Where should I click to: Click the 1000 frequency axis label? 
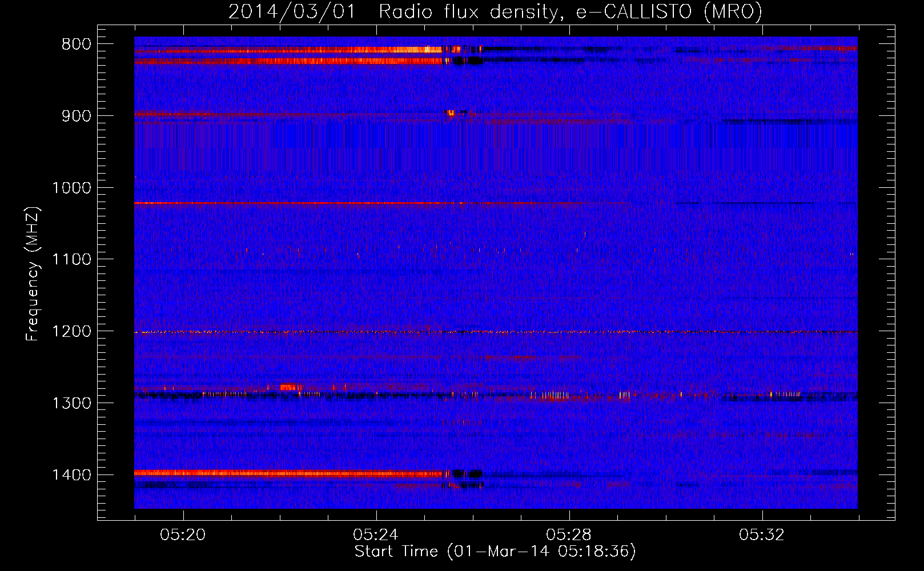(71, 188)
